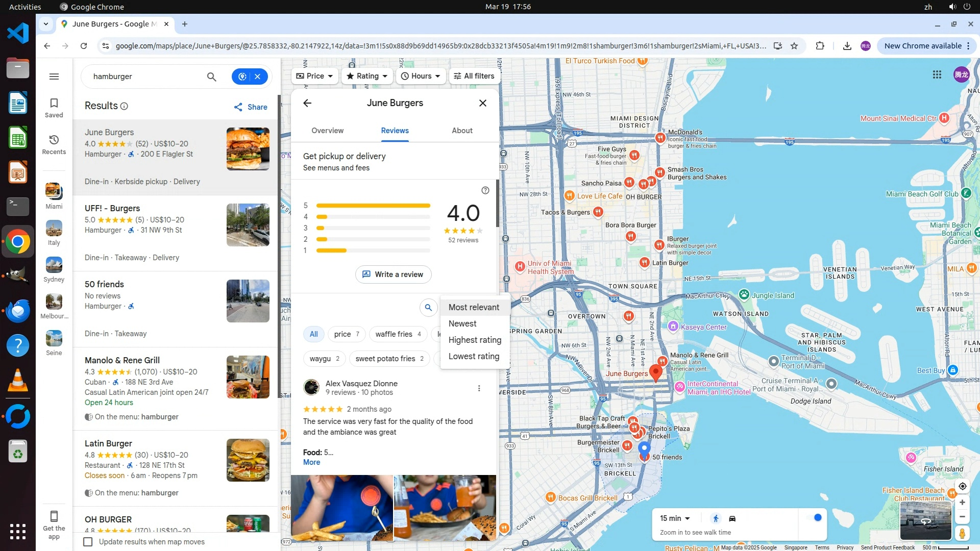980x551 pixels.
Task: Choose Newest from the sort menu
Action: pyautogui.click(x=462, y=323)
